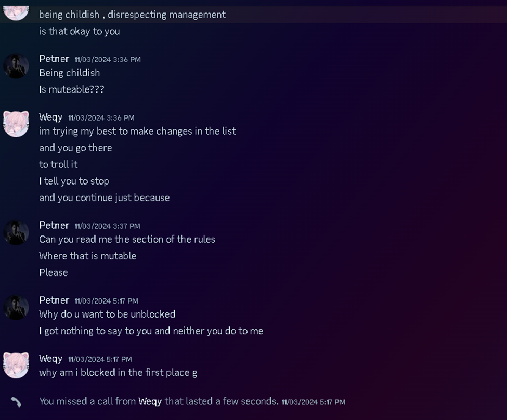Click Weqy's avatar beside "why am i blocked"
This screenshot has height=420, width=507.
pyautogui.click(x=16, y=365)
